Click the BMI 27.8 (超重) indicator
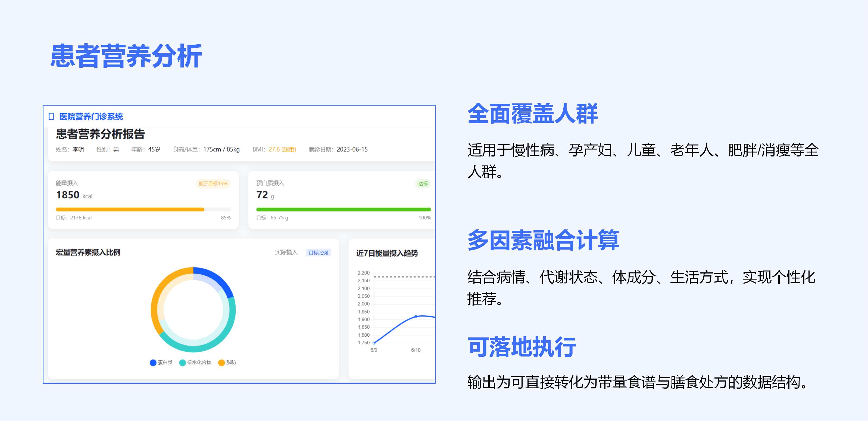Image resolution: width=868 pixels, height=421 pixels. point(283,149)
